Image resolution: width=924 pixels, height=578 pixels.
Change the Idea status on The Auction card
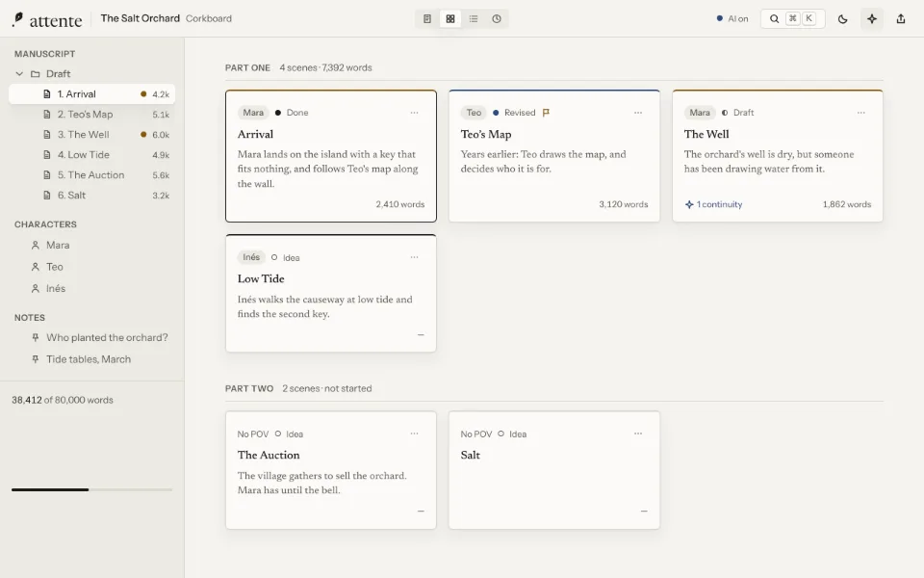pyautogui.click(x=289, y=434)
